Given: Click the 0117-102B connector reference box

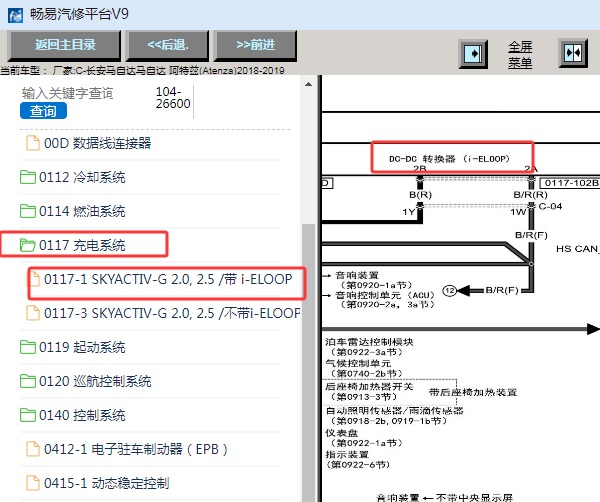Looking at the screenshot, I should pyautogui.click(x=571, y=183).
